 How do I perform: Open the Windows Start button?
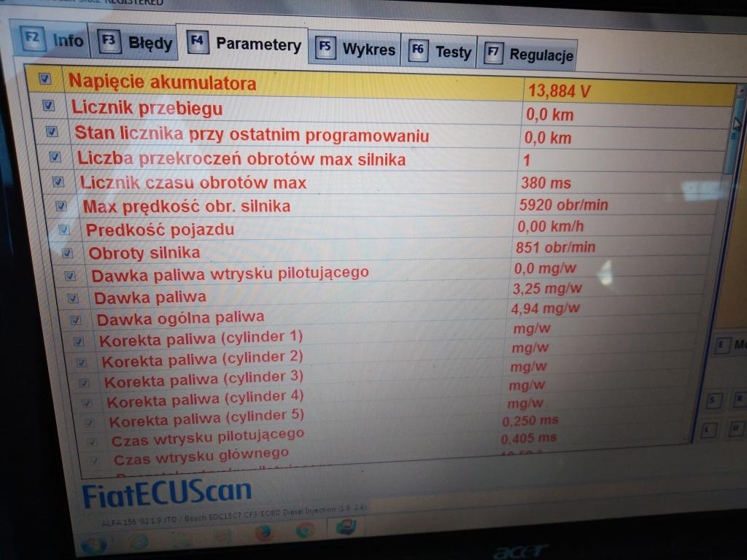click(x=94, y=545)
